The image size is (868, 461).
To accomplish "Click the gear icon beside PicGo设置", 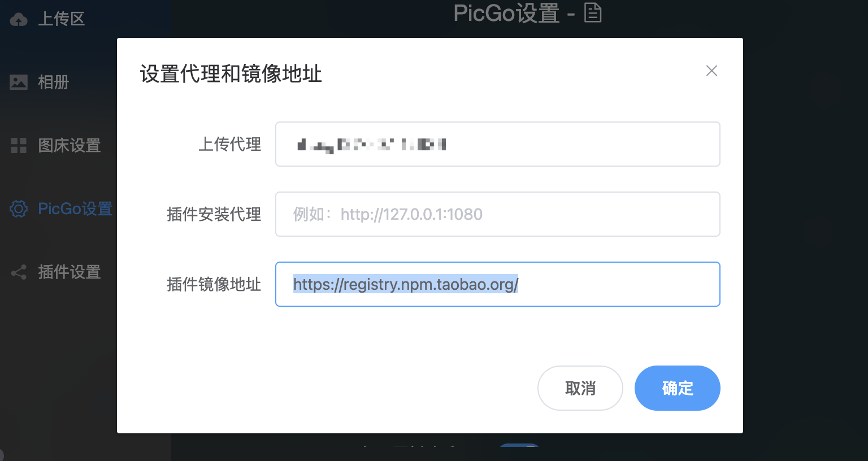I will click(19, 209).
